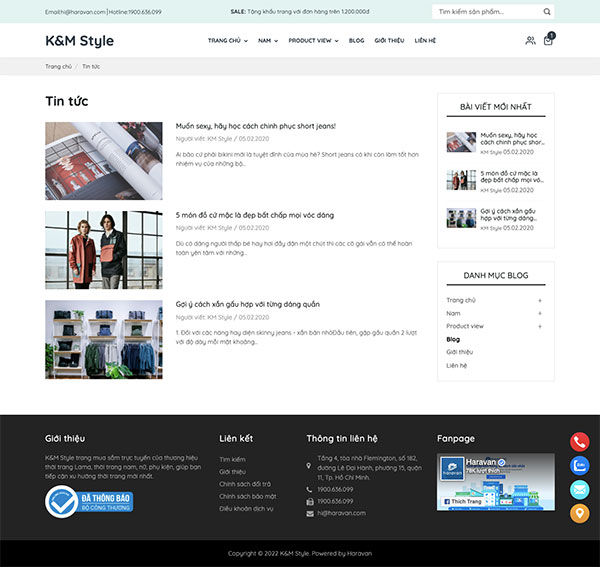Expand the Trang chủ header menu chevron
The width and height of the screenshot is (600, 567).
(246, 41)
